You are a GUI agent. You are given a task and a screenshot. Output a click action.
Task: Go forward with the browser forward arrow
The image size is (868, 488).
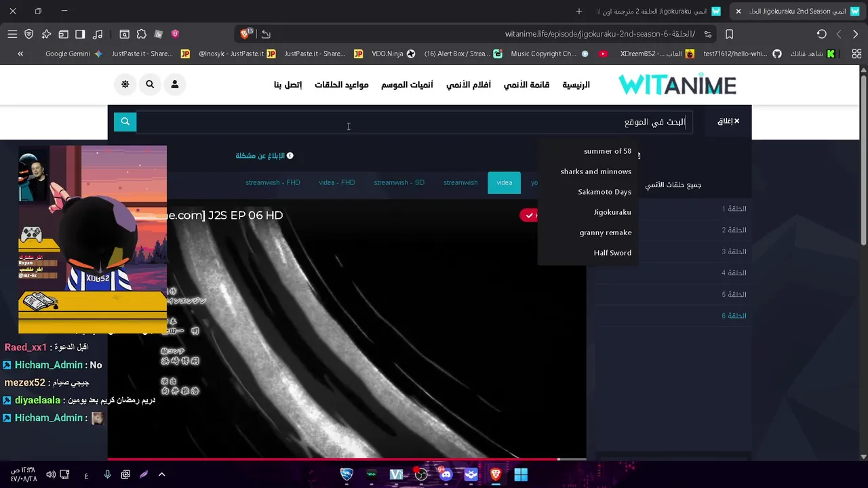(839, 34)
